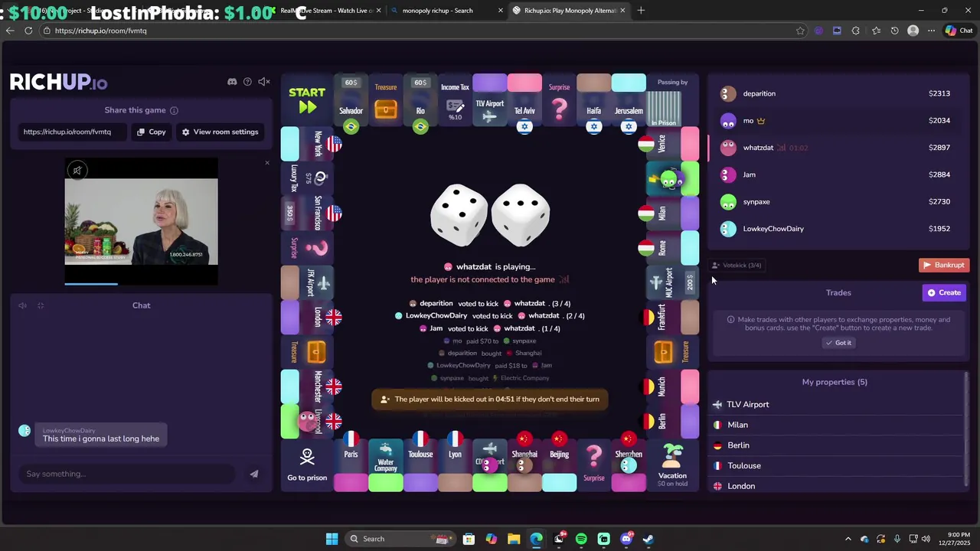Click the red Bankrupt button
Screen dimensions: 980x551
944,266
